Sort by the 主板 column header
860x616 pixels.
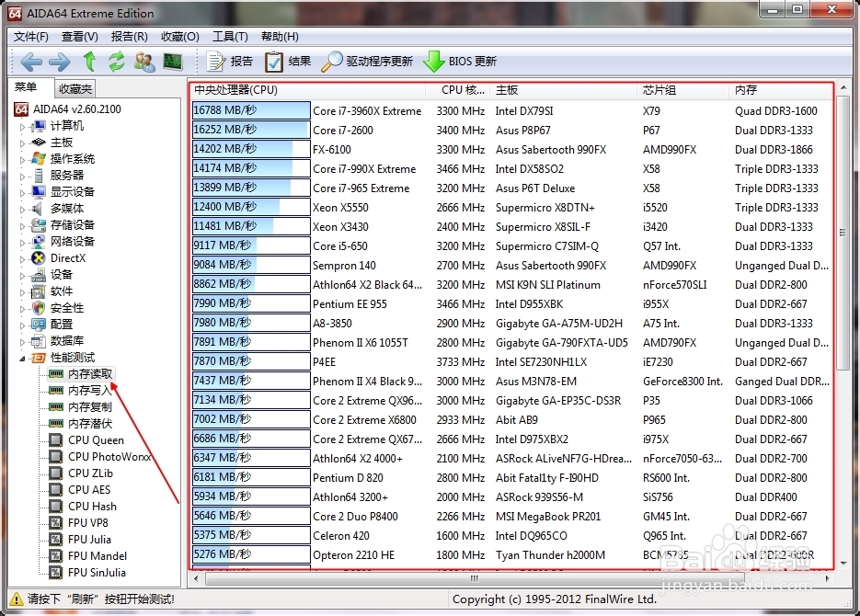pyautogui.click(x=565, y=90)
